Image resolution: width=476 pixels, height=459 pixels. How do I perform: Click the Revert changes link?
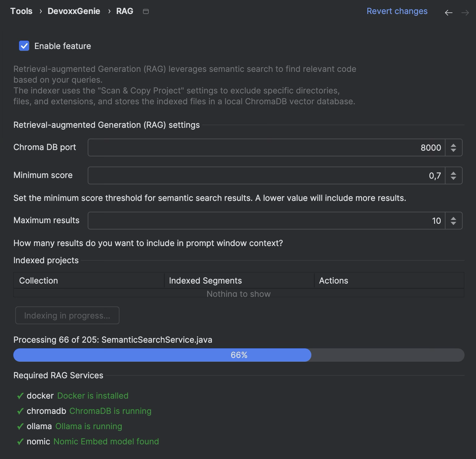397,11
